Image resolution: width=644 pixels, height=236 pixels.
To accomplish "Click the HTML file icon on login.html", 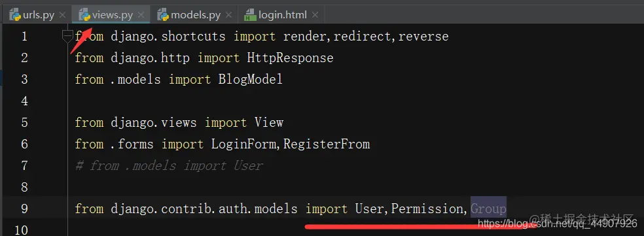I will tap(250, 15).
